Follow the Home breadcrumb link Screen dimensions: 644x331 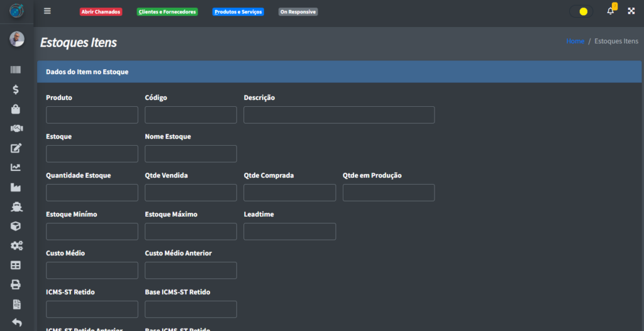click(575, 41)
